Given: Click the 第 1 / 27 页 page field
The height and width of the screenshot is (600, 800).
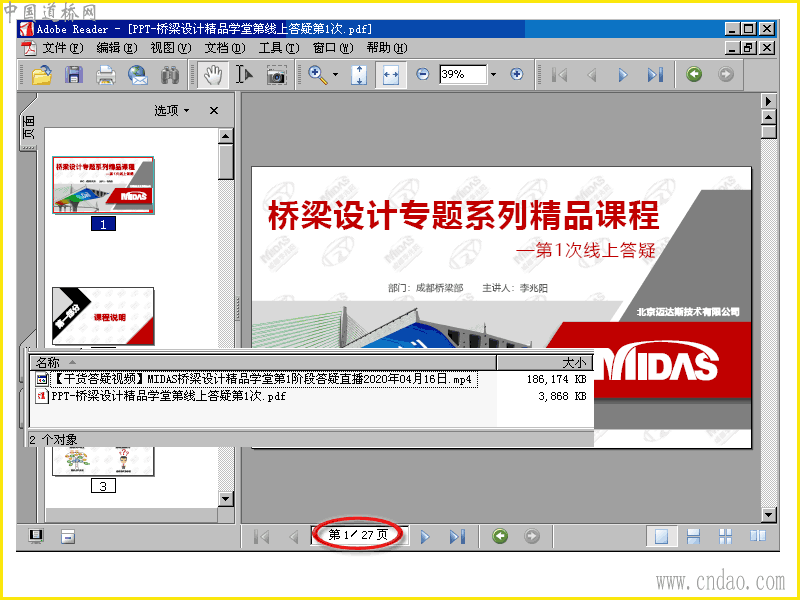Looking at the screenshot, I should tap(359, 535).
